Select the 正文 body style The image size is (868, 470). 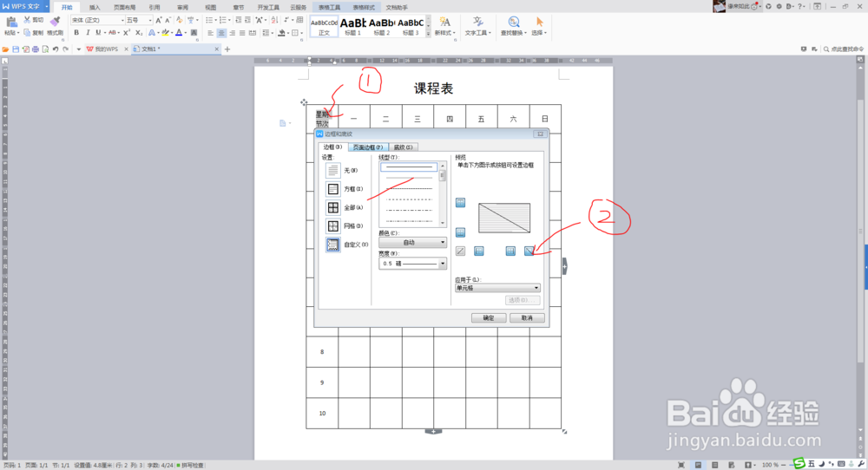(324, 27)
